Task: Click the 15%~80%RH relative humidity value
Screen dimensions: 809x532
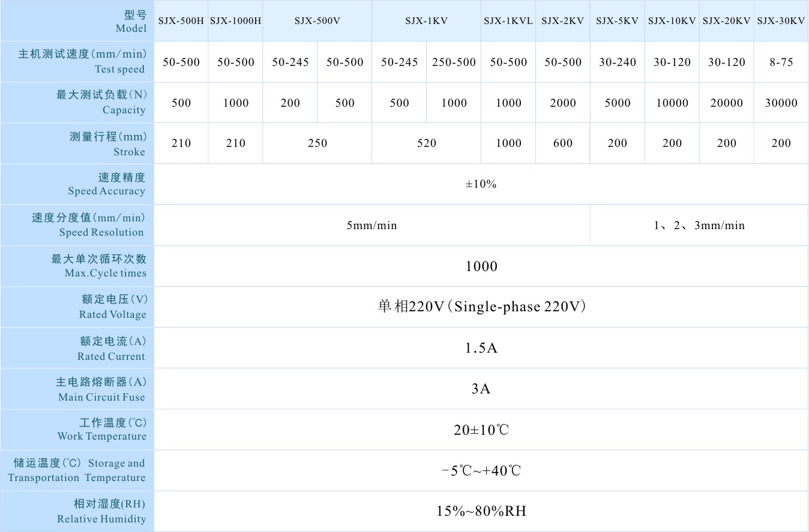Action: (x=481, y=512)
